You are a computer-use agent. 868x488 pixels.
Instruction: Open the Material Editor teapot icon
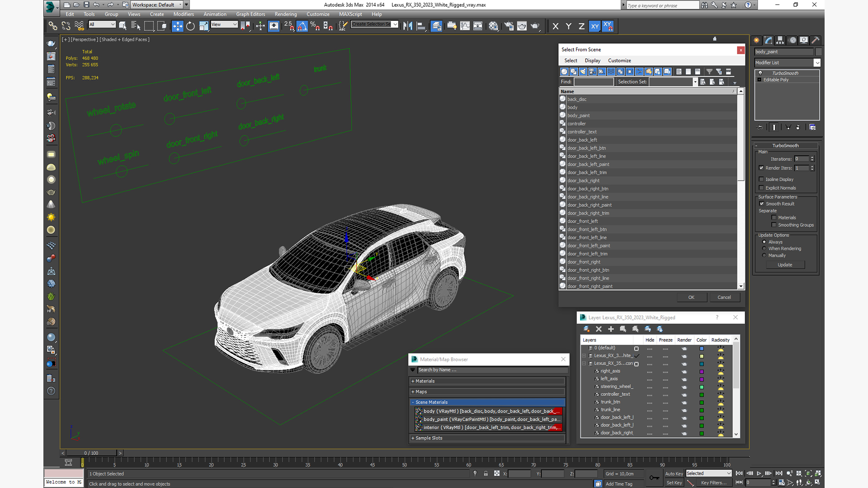tap(494, 26)
